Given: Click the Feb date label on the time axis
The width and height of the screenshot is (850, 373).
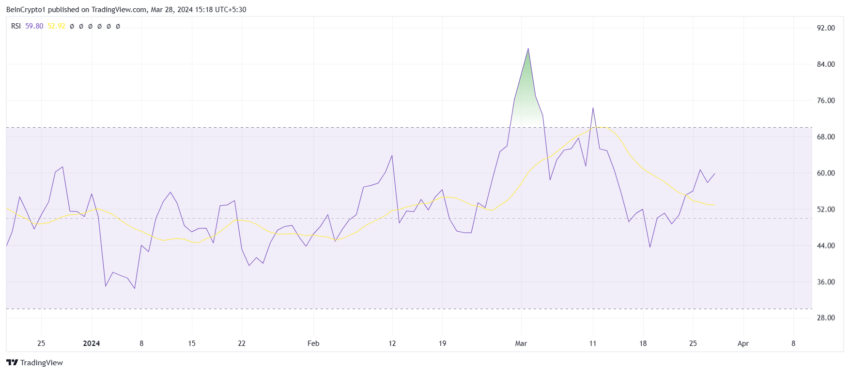Looking at the screenshot, I should coord(313,343).
